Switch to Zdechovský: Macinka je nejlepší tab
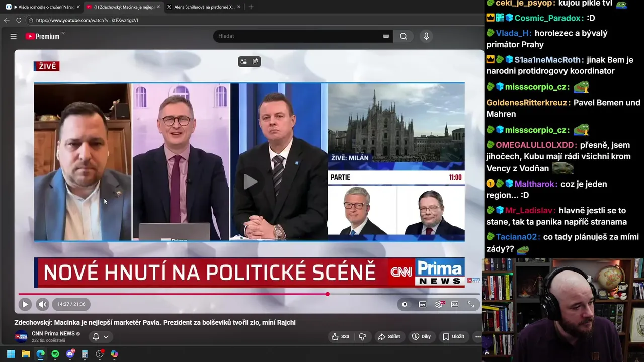The height and width of the screenshot is (362, 644). 123,7
